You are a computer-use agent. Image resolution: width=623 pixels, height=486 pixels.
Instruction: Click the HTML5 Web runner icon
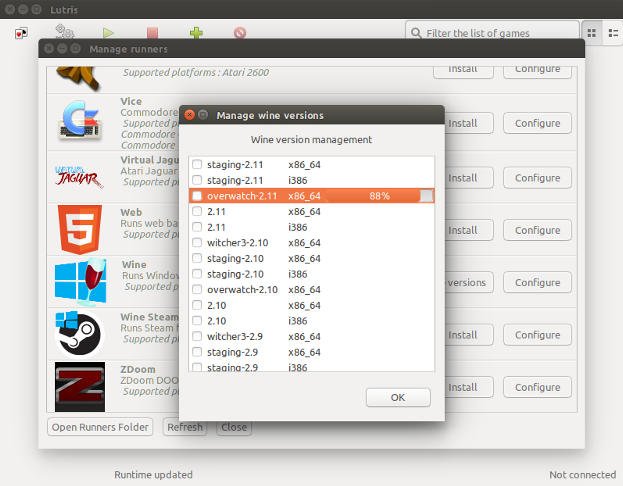[x=80, y=229]
